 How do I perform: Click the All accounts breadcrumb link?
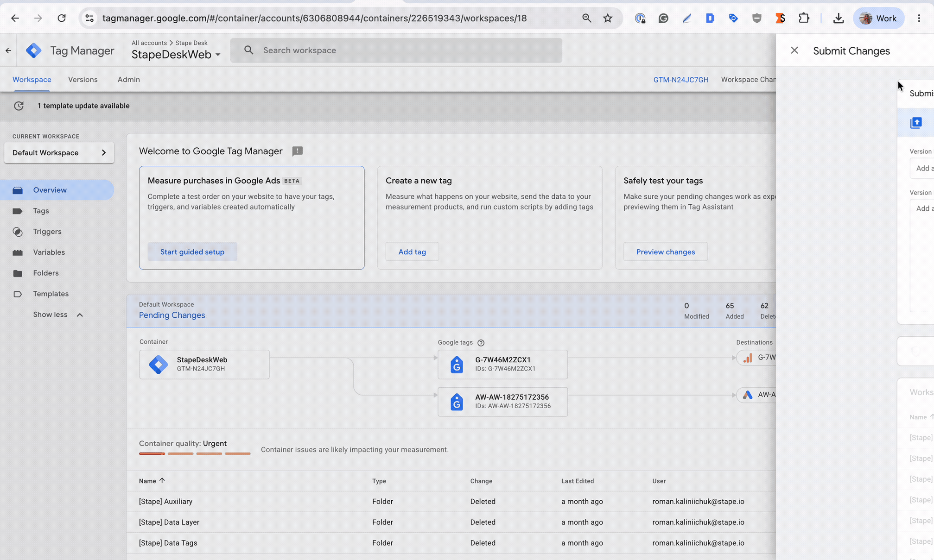(x=149, y=43)
